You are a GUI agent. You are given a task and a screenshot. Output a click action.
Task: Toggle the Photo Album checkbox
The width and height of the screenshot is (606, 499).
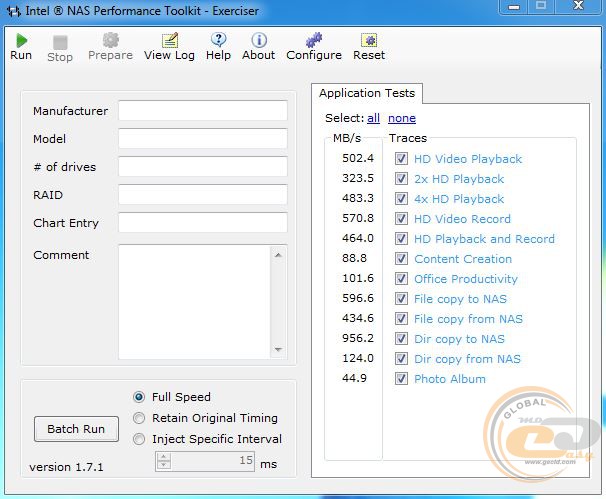pos(401,379)
